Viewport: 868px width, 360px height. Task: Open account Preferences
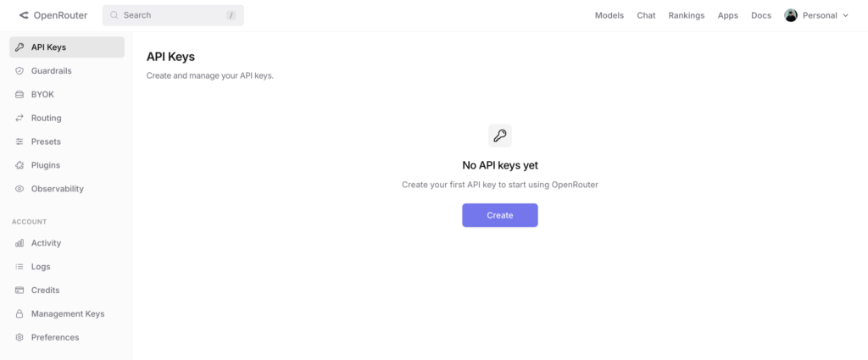(67, 337)
